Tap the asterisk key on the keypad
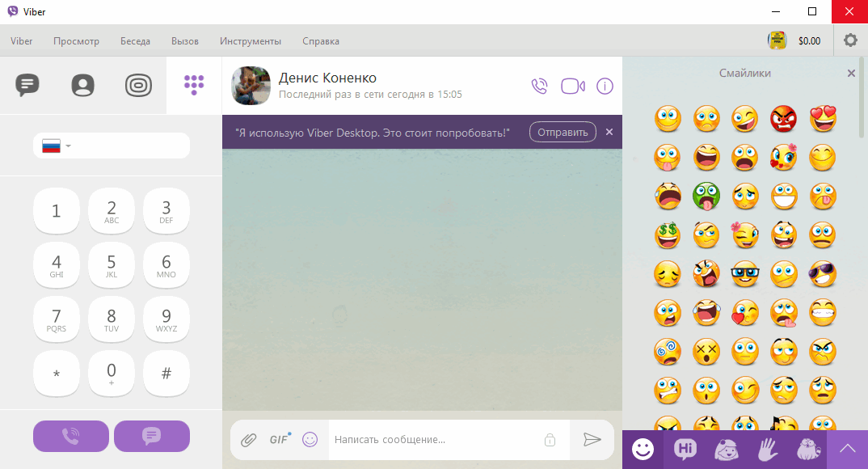868x469 pixels. (x=56, y=374)
